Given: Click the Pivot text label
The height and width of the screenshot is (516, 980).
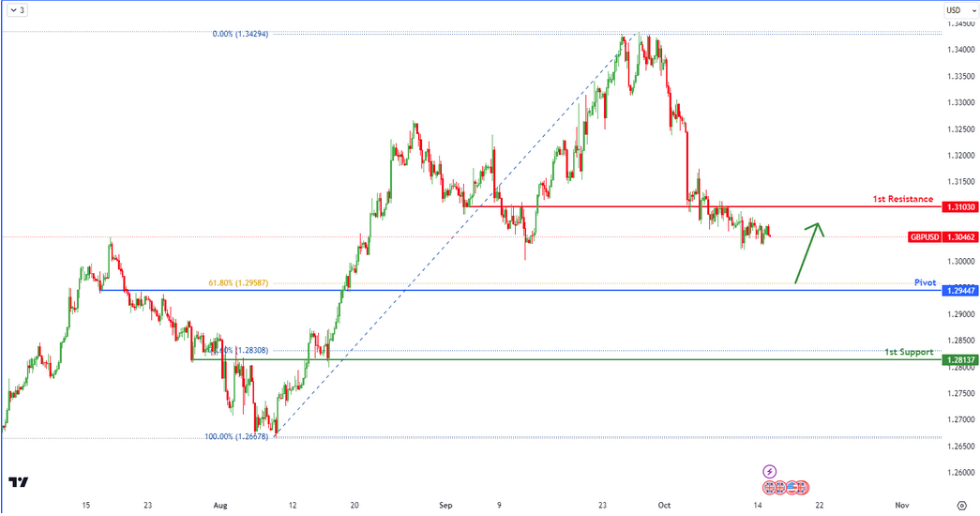Looking at the screenshot, I should pos(925,282).
